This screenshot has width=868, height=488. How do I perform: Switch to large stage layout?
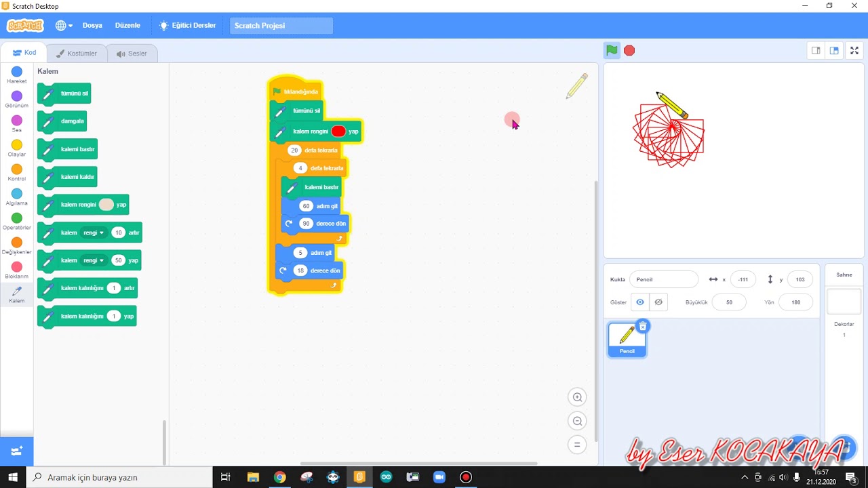pos(834,50)
